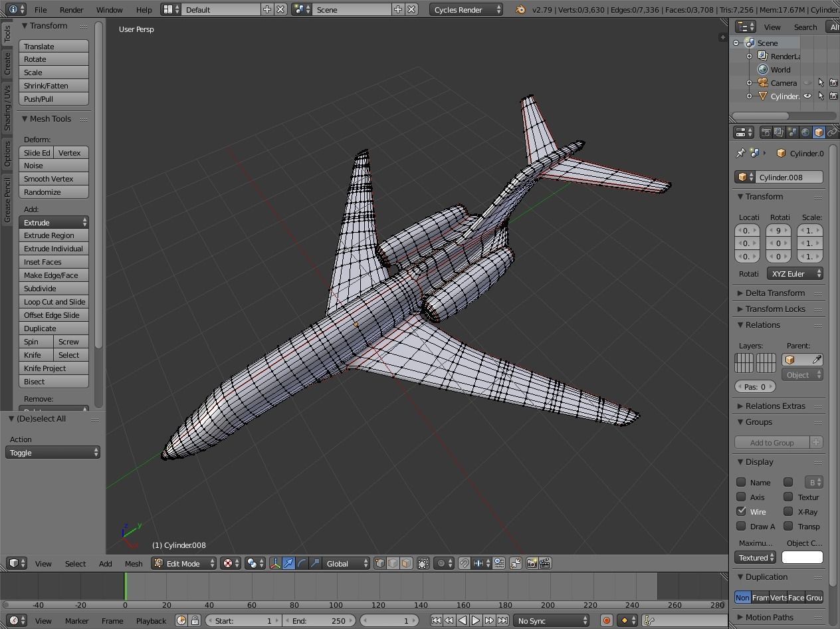Enable the Transparency checkbox

tap(788, 526)
